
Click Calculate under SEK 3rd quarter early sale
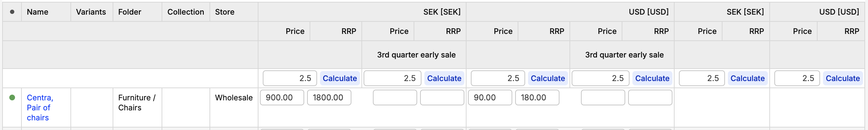(444, 78)
